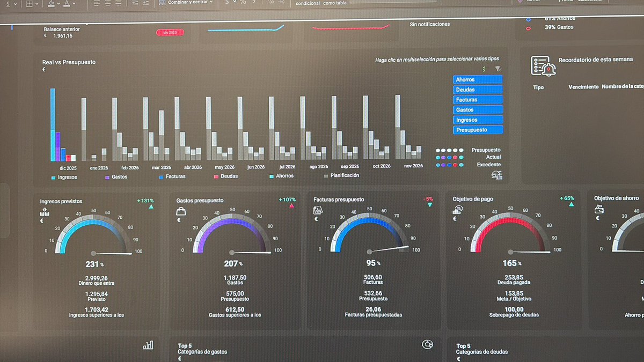Click the borders grid icon in the ribbon
This screenshot has height=362, width=644.
coord(31,3)
